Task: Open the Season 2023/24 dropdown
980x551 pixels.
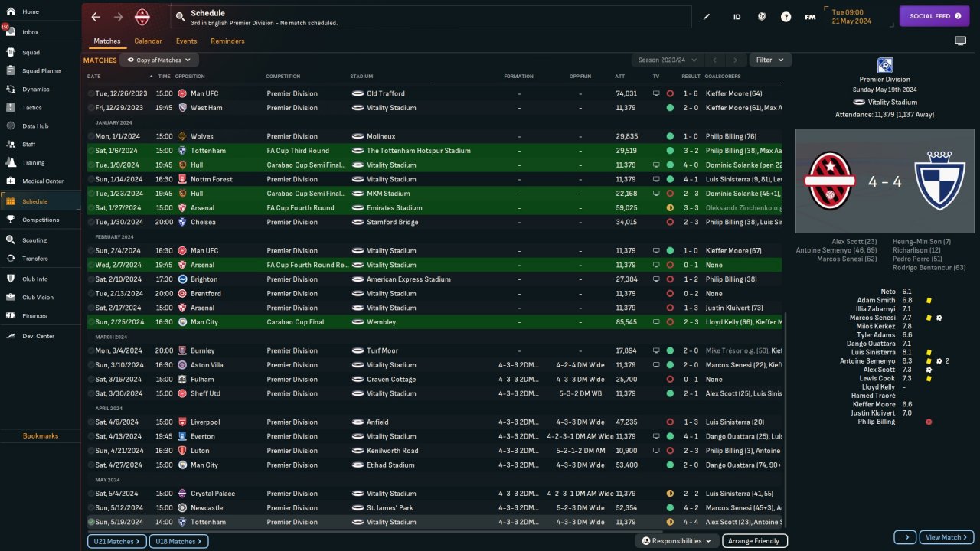Action: (x=666, y=60)
